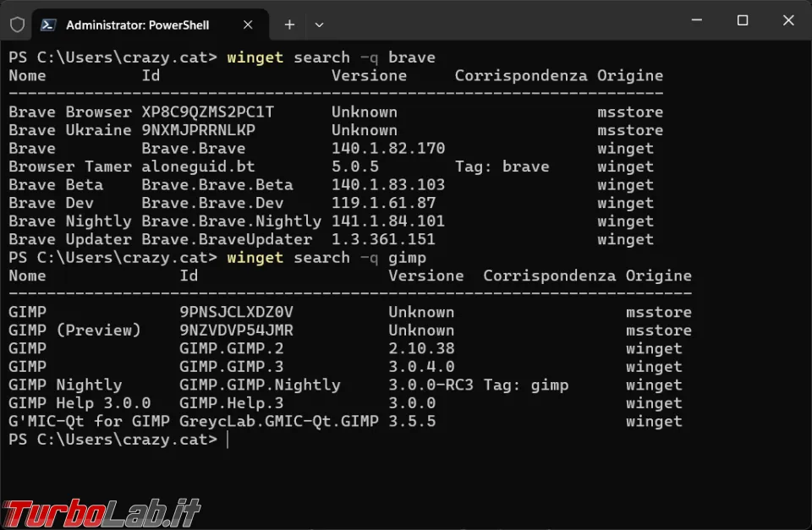Click the name 'GIMP (Preview)'
The height and width of the screenshot is (530, 812).
[x=74, y=331]
